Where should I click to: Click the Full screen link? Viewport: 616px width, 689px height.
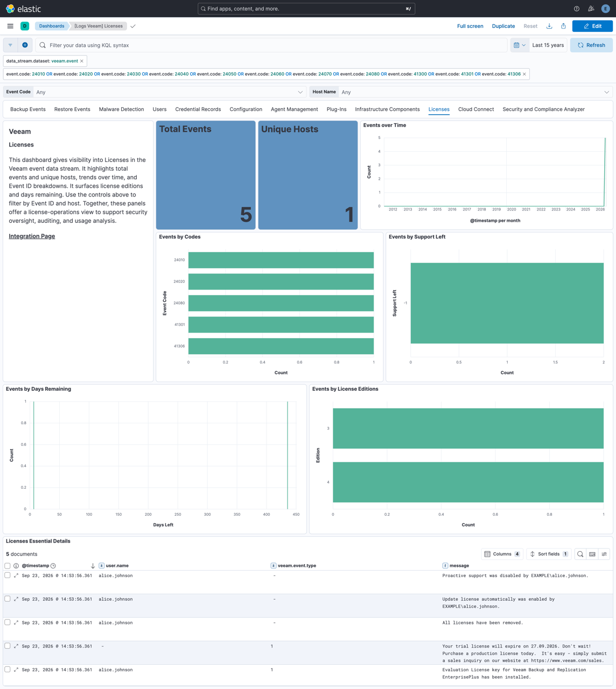click(x=470, y=26)
